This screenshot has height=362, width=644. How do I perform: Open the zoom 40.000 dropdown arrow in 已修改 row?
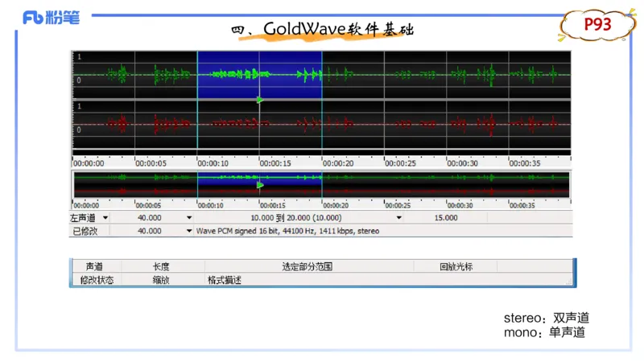(189, 231)
